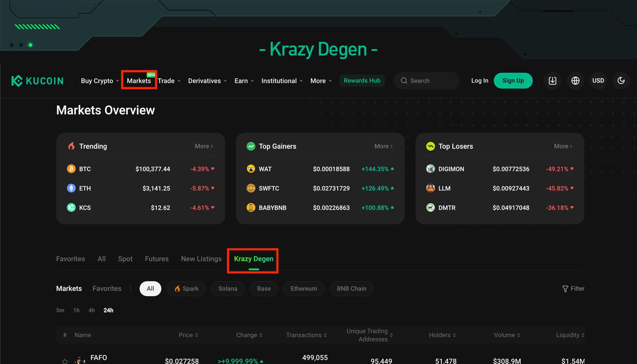Set timeframe to 5m
Image resolution: width=637 pixels, height=364 pixels.
click(61, 310)
